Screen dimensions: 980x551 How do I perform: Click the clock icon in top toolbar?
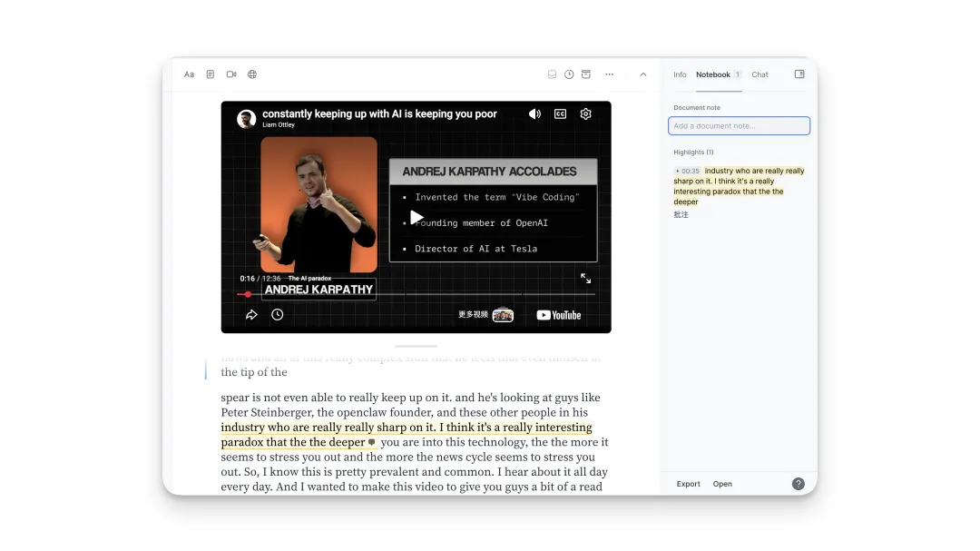[x=569, y=74]
